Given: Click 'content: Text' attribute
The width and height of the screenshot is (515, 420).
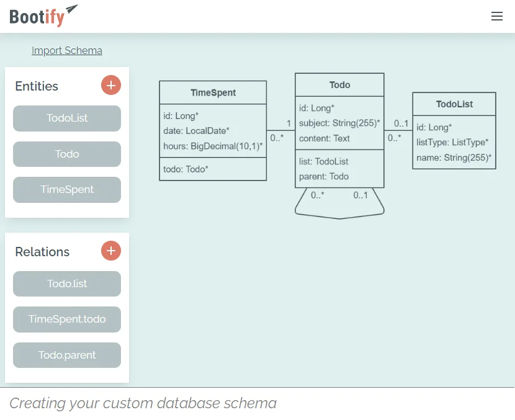Looking at the screenshot, I should (324, 138).
